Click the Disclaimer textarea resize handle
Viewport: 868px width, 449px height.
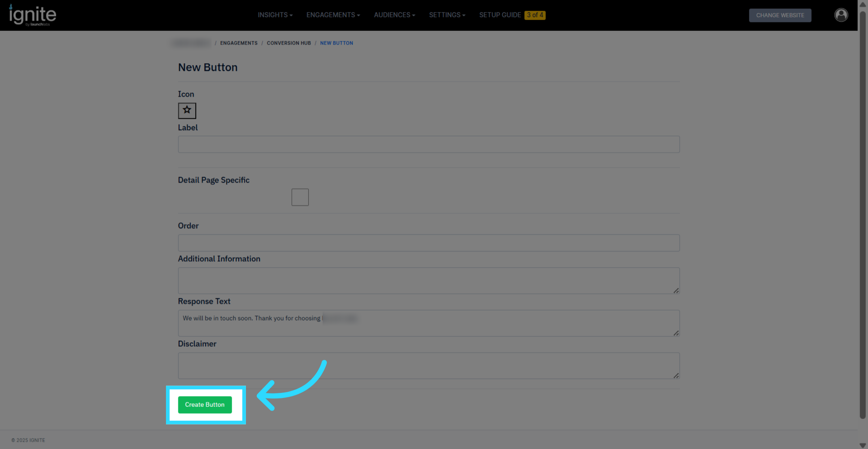(x=676, y=376)
